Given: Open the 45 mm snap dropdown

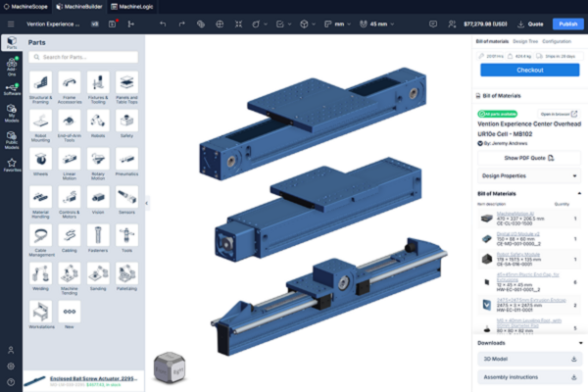Looking at the screenshot, I should coord(379,23).
